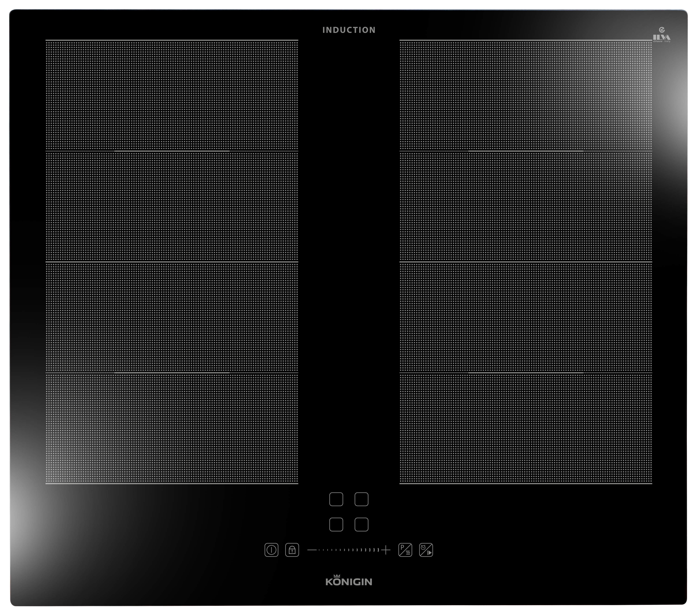The width and height of the screenshot is (697, 616).
Task: Touch the third-from-top right cooking zone
Action: 525,317
